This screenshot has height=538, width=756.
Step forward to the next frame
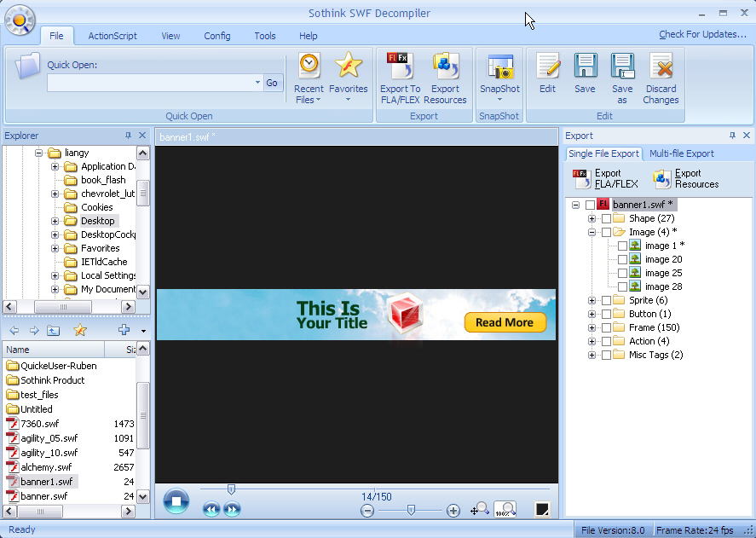point(232,509)
